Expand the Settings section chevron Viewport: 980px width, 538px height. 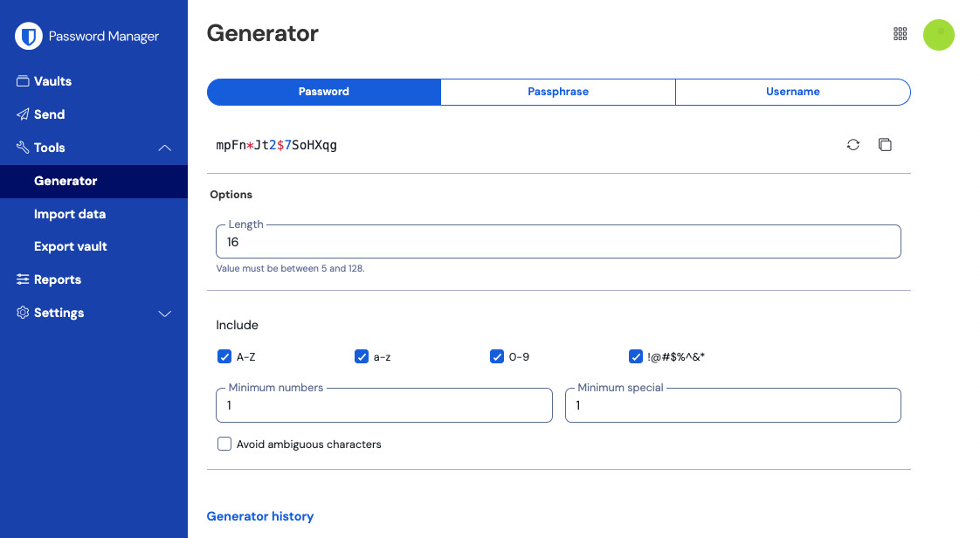(164, 314)
